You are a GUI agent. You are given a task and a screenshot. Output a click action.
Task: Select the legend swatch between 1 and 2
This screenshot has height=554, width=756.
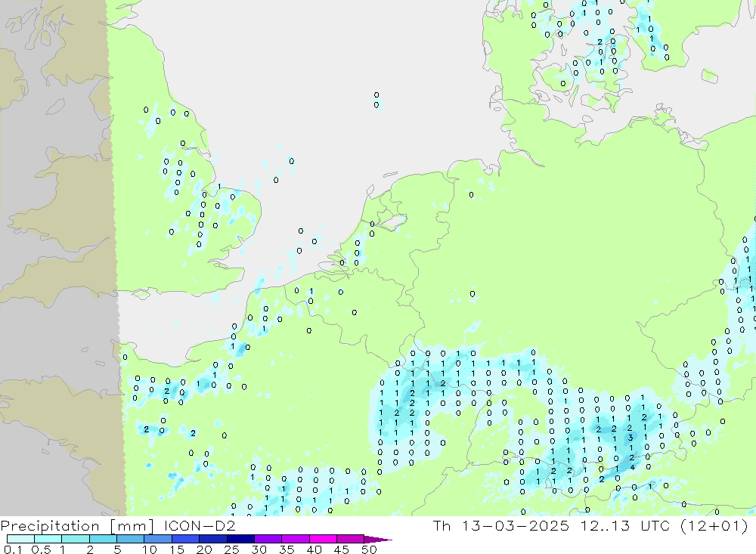pyautogui.click(x=76, y=539)
